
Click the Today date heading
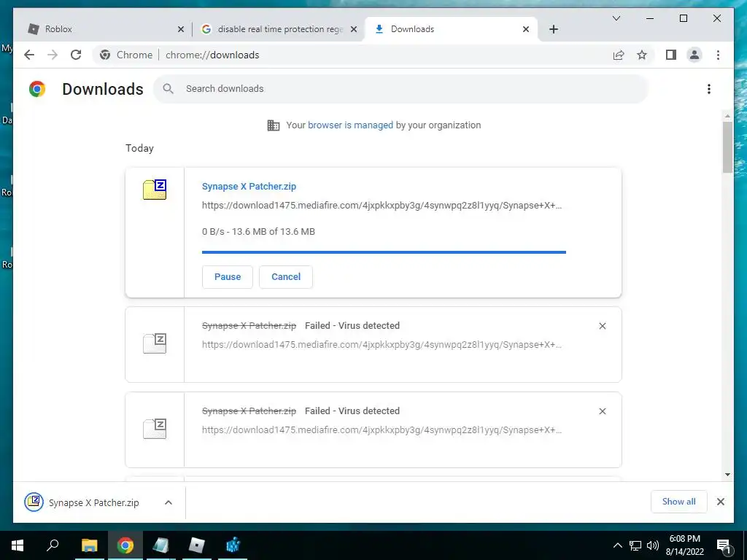pyautogui.click(x=139, y=148)
